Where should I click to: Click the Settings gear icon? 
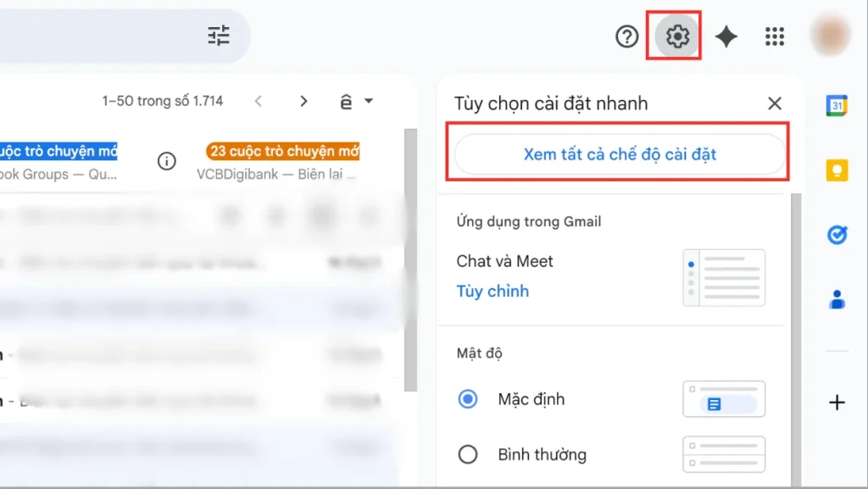coord(677,36)
